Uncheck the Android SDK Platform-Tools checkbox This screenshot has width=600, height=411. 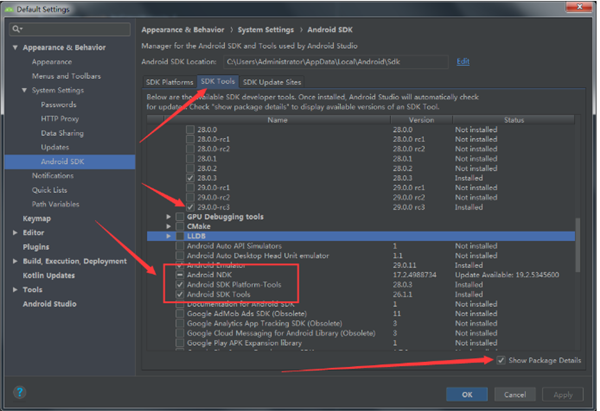[180, 284]
